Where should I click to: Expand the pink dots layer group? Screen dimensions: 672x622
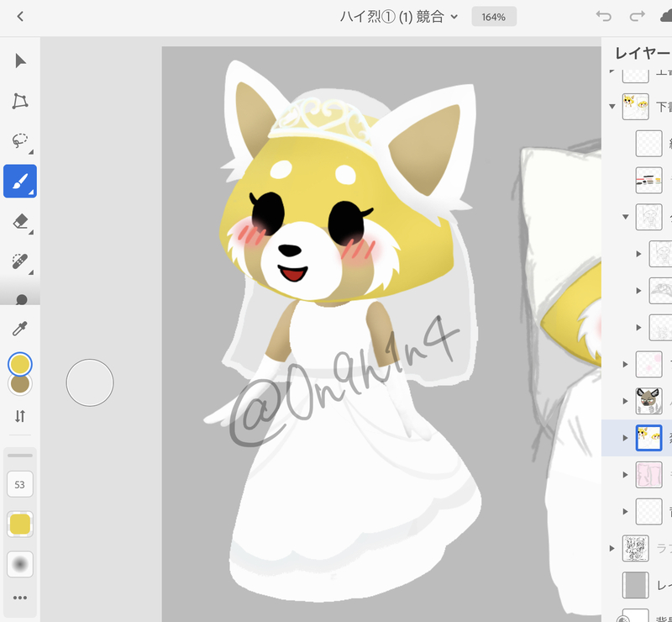click(x=625, y=364)
